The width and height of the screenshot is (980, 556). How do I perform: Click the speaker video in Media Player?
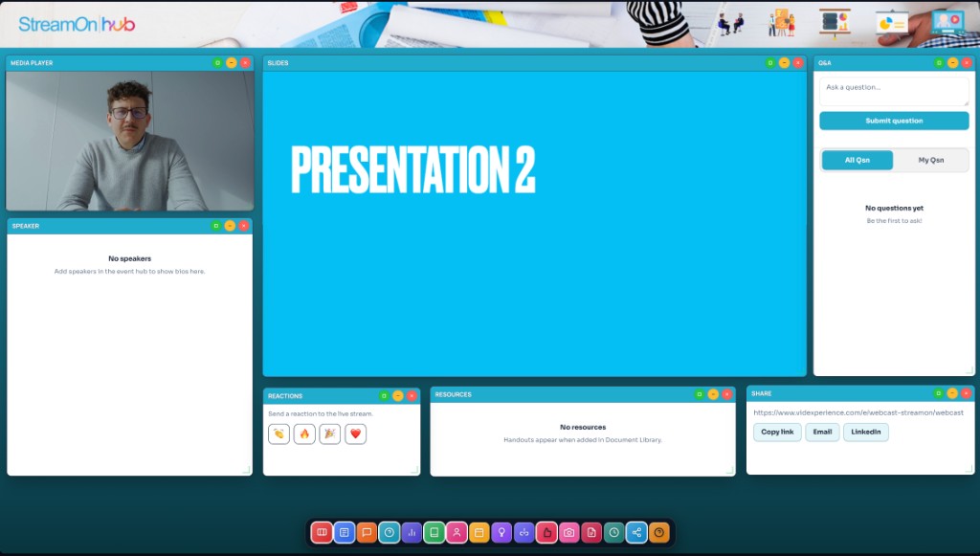coord(130,141)
